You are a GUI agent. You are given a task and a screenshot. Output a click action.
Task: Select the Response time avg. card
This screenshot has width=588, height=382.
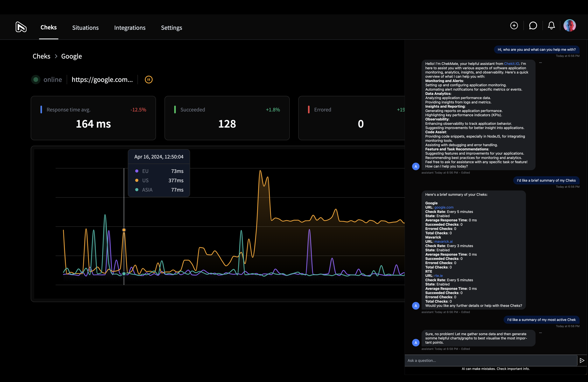pos(93,118)
